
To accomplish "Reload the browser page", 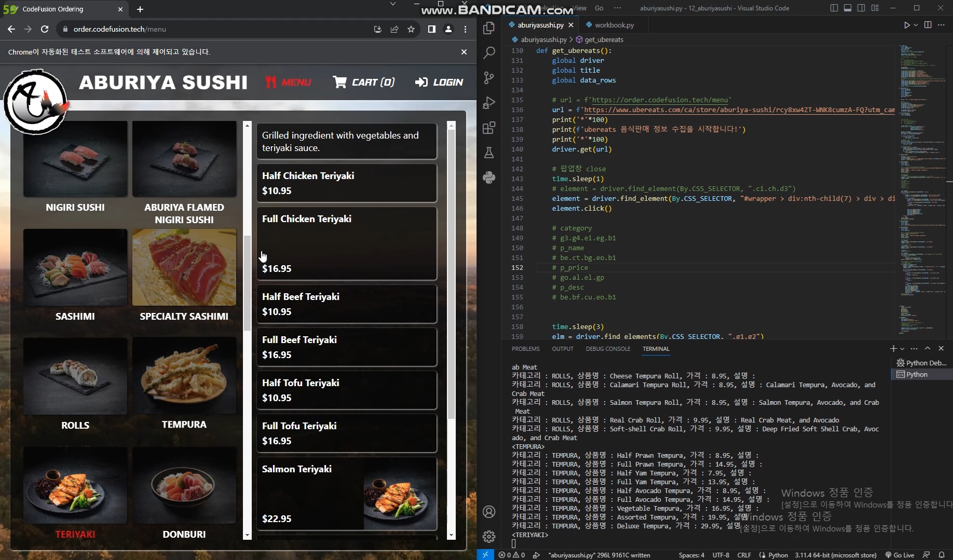I will click(x=45, y=29).
